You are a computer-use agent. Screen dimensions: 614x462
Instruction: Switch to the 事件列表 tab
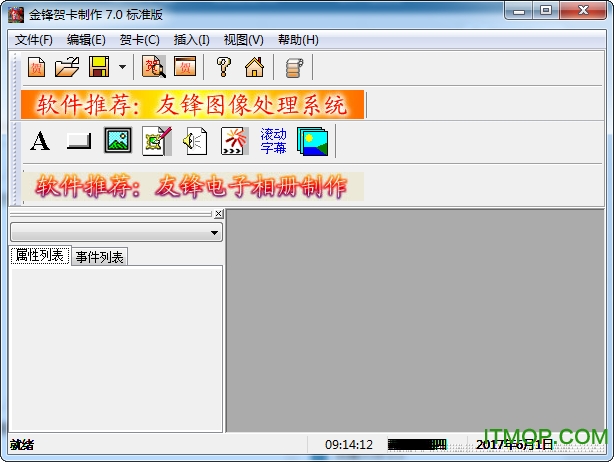coord(99,257)
